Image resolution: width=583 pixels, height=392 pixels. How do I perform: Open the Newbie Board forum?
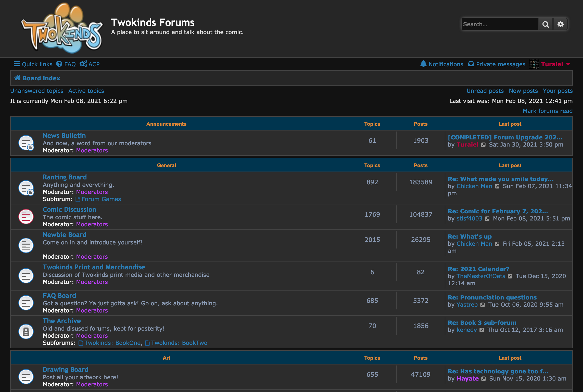[65, 235]
